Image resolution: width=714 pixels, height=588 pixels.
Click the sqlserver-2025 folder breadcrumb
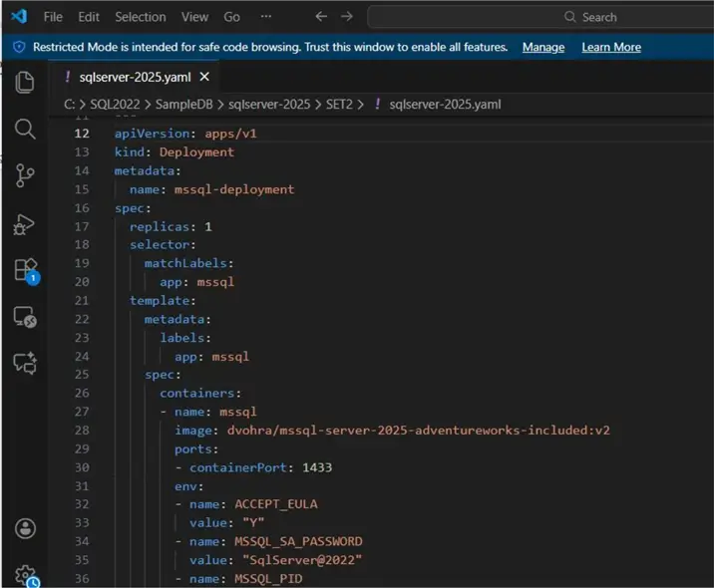pos(269,105)
